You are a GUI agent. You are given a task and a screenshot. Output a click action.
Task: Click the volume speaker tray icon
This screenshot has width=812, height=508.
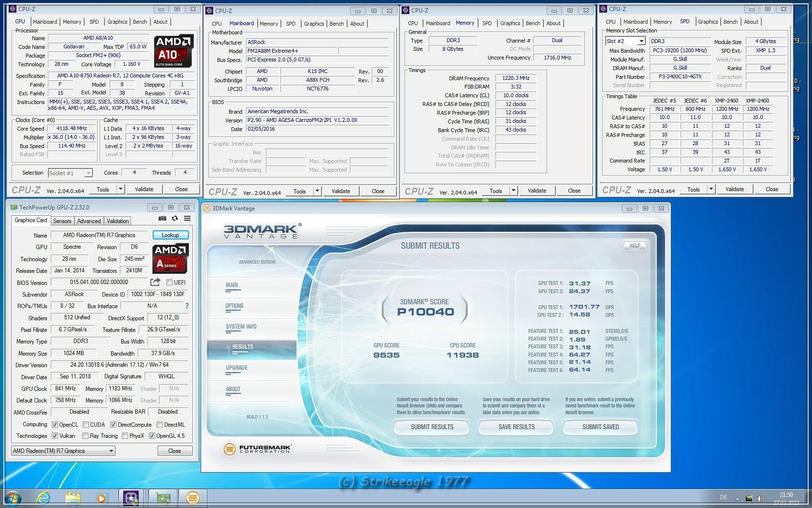coord(761,498)
